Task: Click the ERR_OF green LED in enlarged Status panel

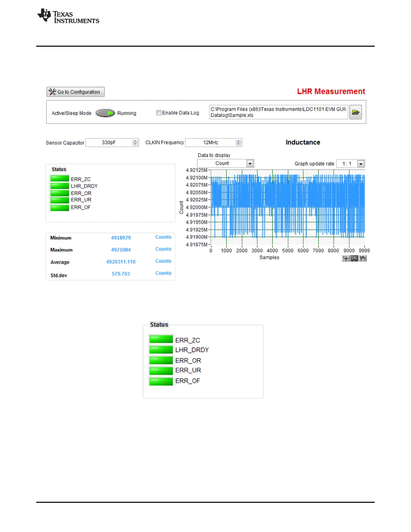Action: tap(161, 381)
